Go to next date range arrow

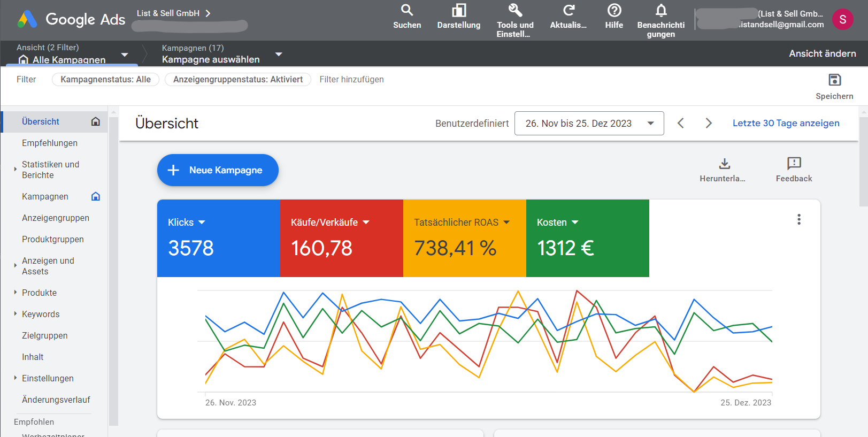point(709,123)
